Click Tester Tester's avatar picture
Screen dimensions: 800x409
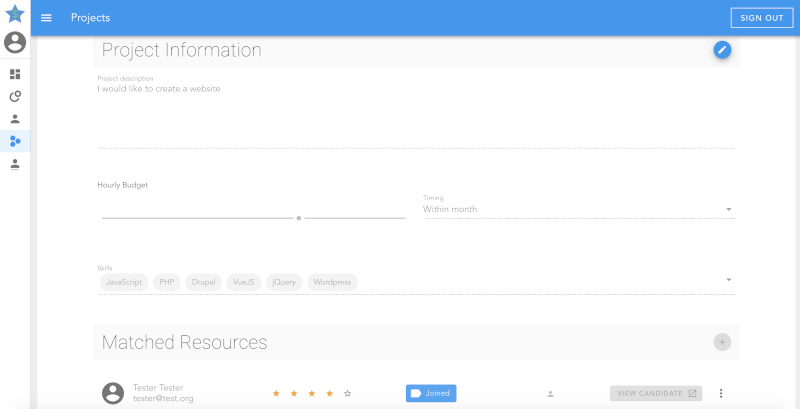pyautogui.click(x=113, y=393)
